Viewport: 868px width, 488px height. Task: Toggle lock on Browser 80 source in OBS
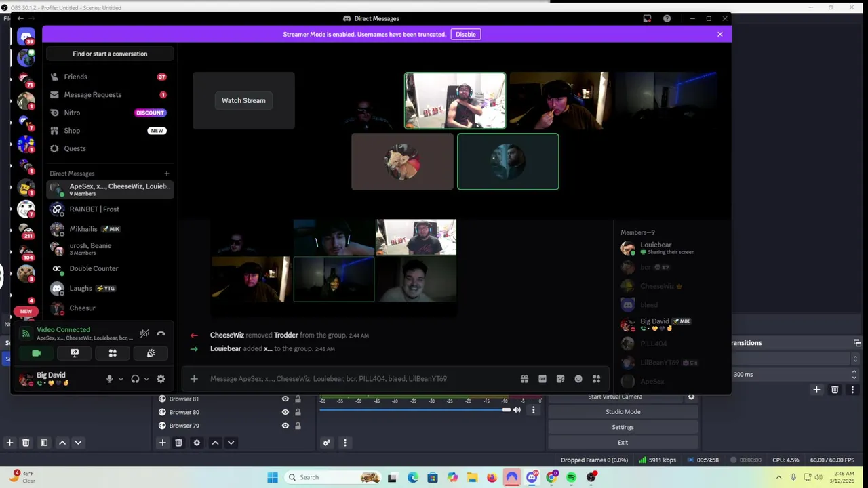298,412
